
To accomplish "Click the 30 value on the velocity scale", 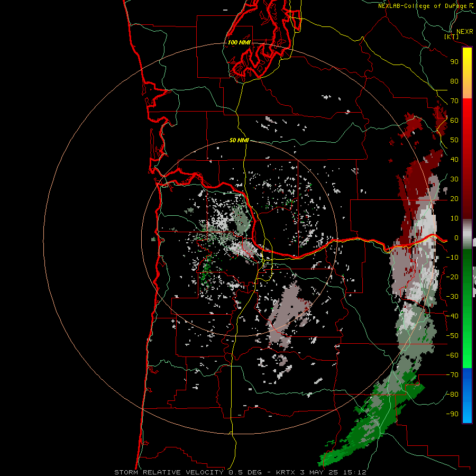I will [454, 179].
